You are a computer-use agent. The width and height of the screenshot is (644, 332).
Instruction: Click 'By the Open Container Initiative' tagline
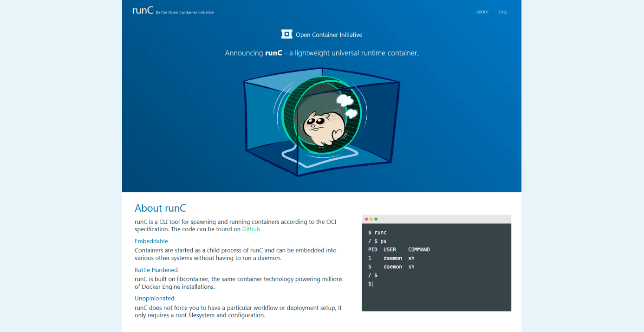click(185, 13)
